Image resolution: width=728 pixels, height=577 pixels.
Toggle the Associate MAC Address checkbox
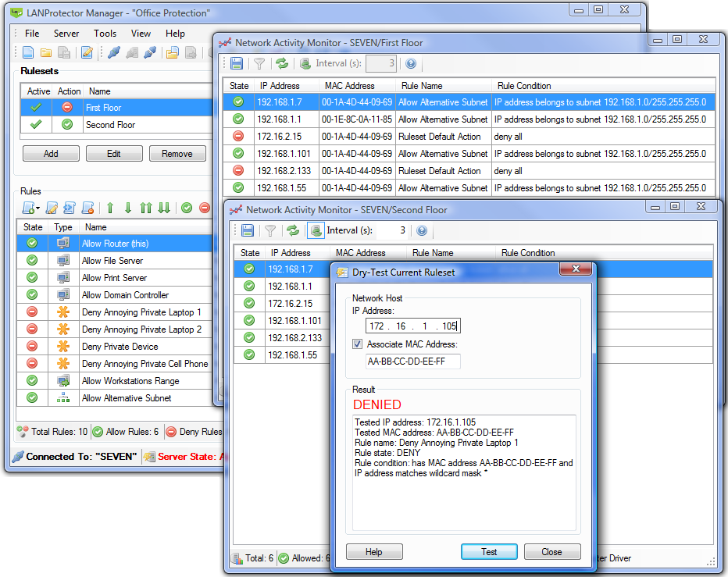pos(357,344)
